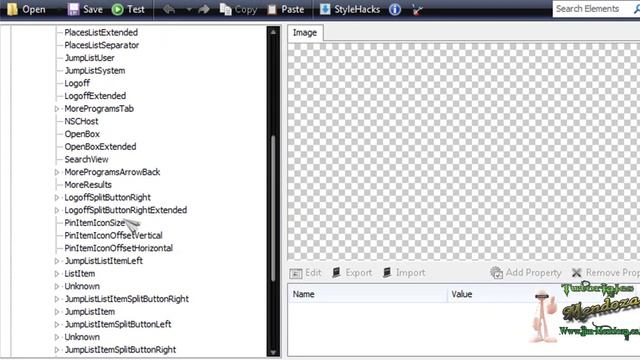Click the Export icon
This screenshot has height=360, width=640.
tap(336, 272)
